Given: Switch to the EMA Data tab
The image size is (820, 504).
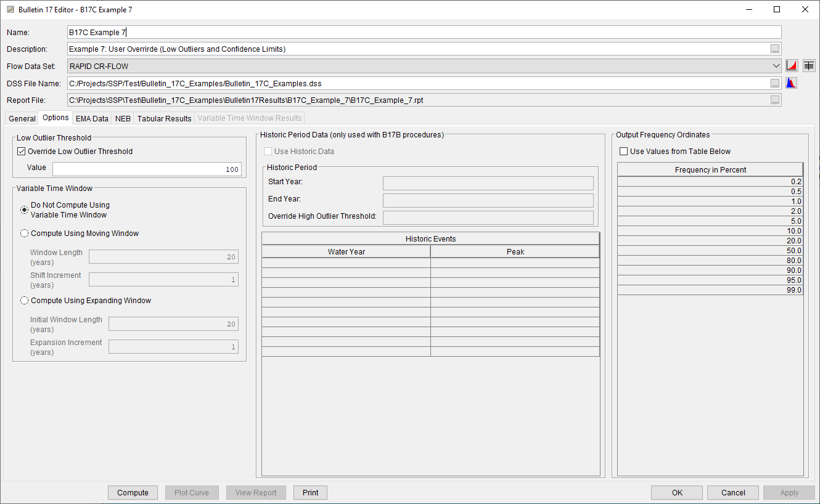Looking at the screenshot, I should coord(92,118).
